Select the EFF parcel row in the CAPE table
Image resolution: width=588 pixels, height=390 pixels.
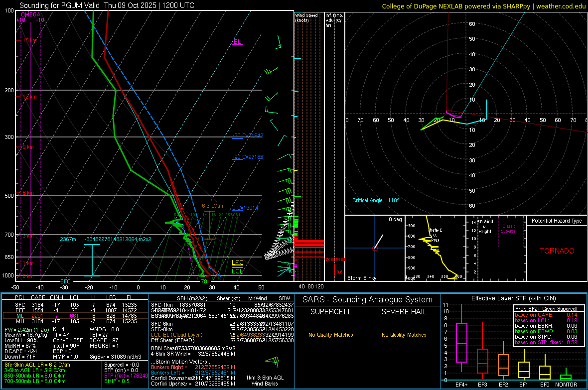tap(76, 310)
